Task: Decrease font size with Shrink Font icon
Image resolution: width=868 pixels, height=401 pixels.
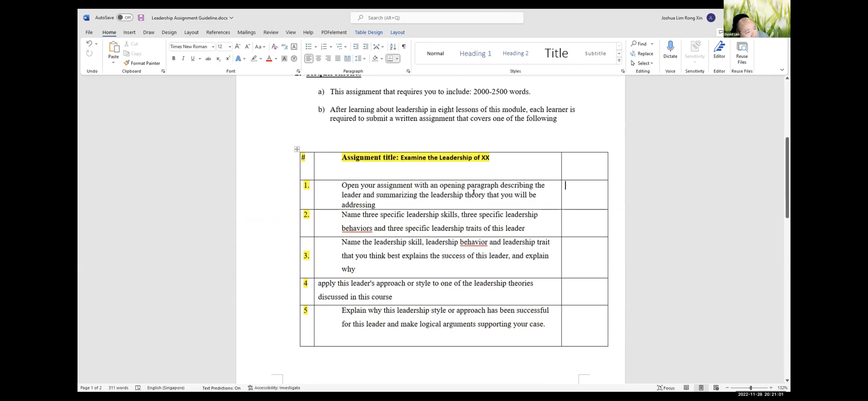Action: click(247, 46)
